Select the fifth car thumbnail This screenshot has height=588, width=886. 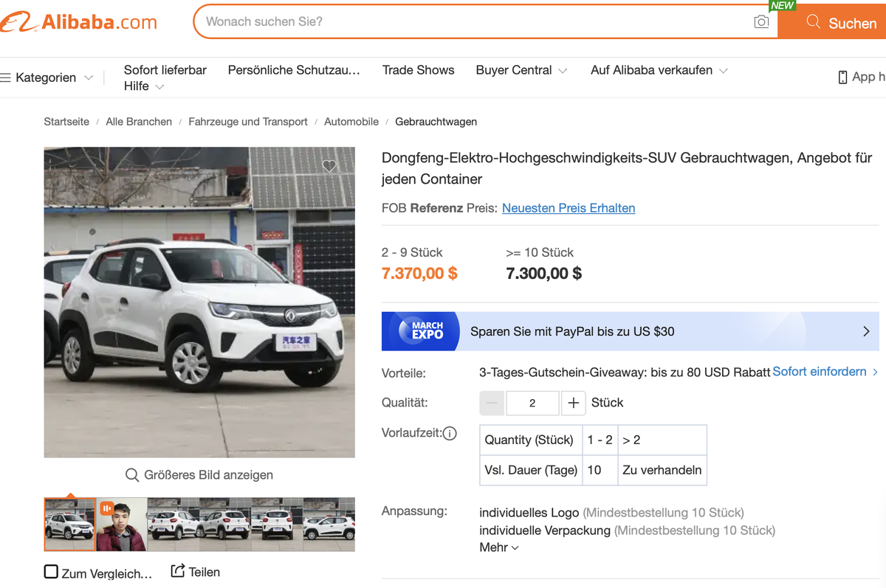(x=277, y=525)
